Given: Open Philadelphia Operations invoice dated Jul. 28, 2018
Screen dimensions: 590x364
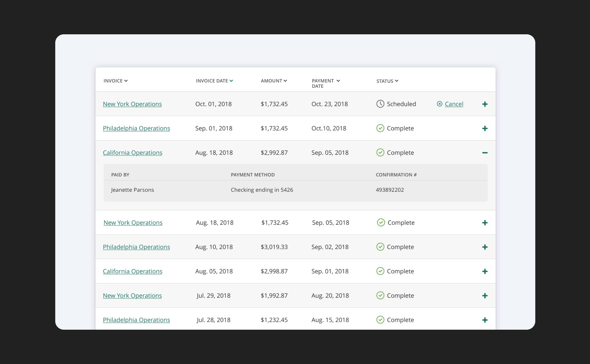Looking at the screenshot, I should (x=136, y=320).
